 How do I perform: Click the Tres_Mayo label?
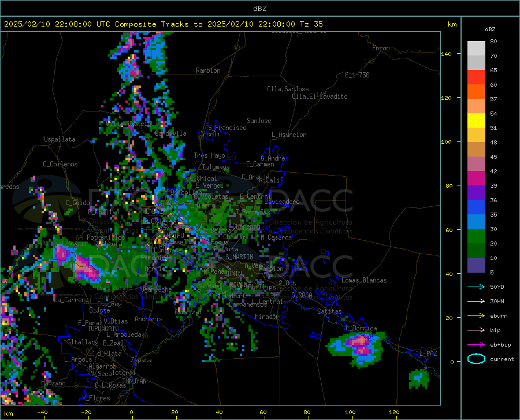209,155
